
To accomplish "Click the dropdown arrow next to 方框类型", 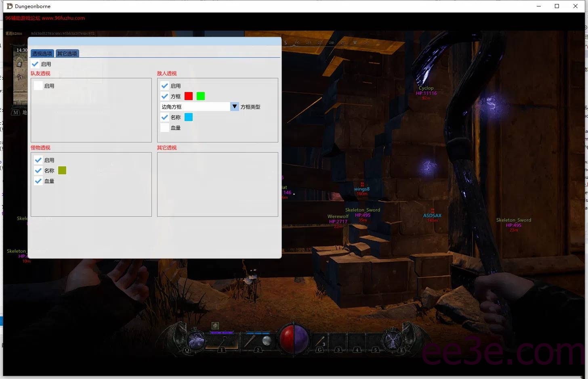I will (234, 106).
